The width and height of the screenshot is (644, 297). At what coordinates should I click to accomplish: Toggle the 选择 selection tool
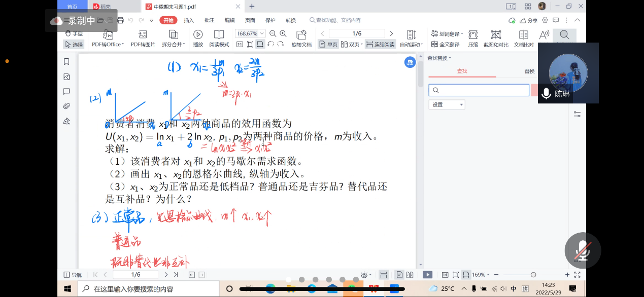coord(74,45)
